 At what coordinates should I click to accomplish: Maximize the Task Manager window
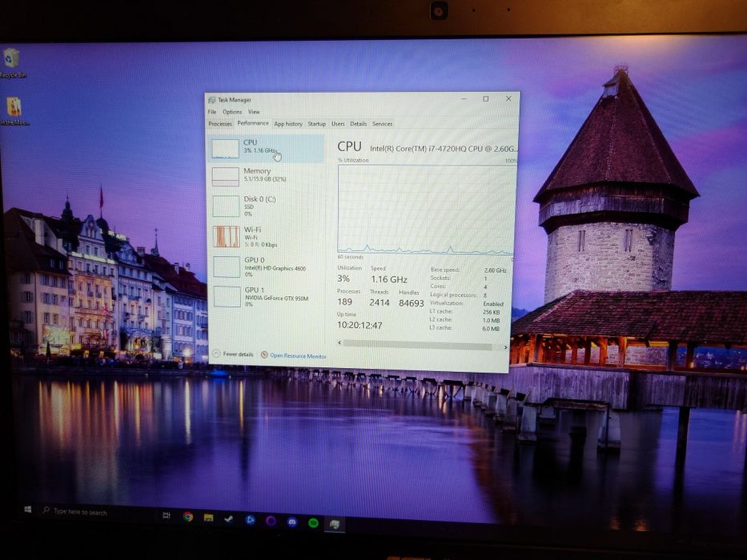[486, 98]
